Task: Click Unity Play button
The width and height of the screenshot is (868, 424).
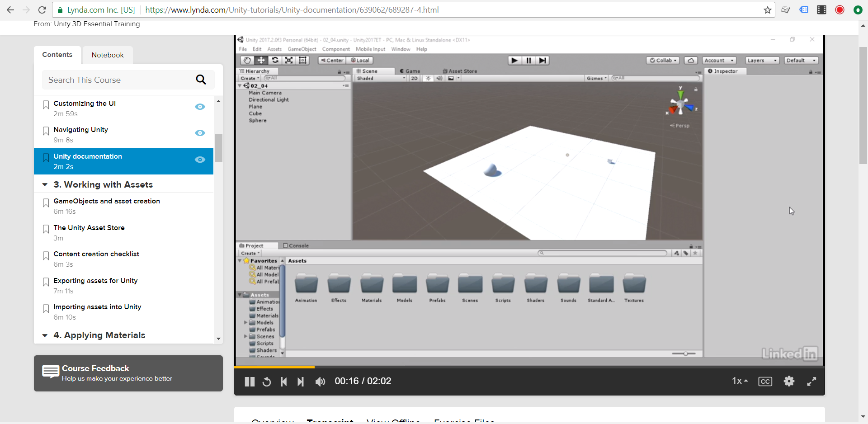Action: point(514,60)
